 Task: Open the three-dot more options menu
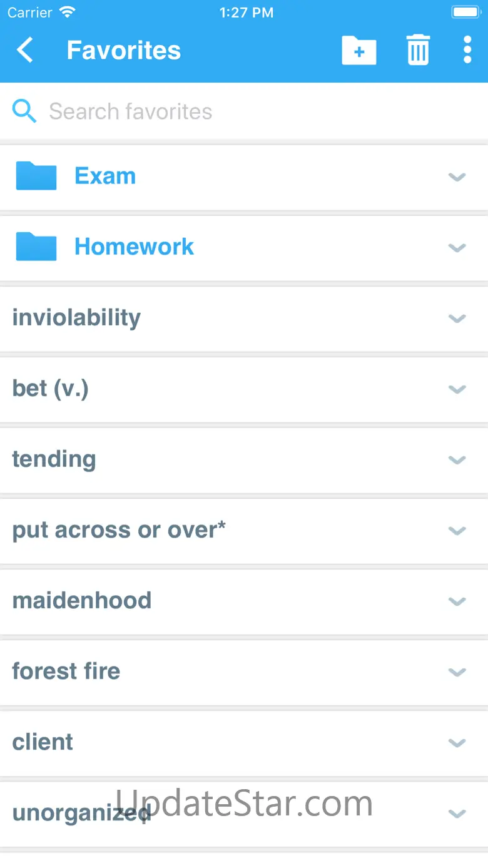(467, 50)
